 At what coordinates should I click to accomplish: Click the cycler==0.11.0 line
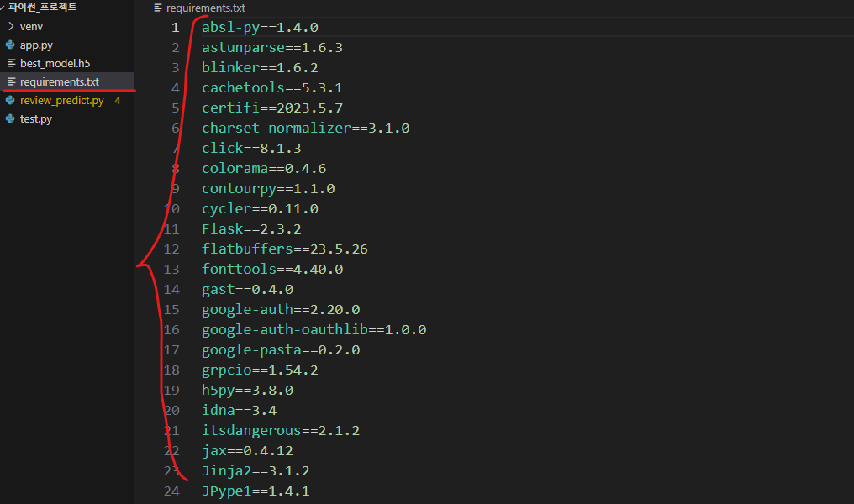pyautogui.click(x=260, y=208)
